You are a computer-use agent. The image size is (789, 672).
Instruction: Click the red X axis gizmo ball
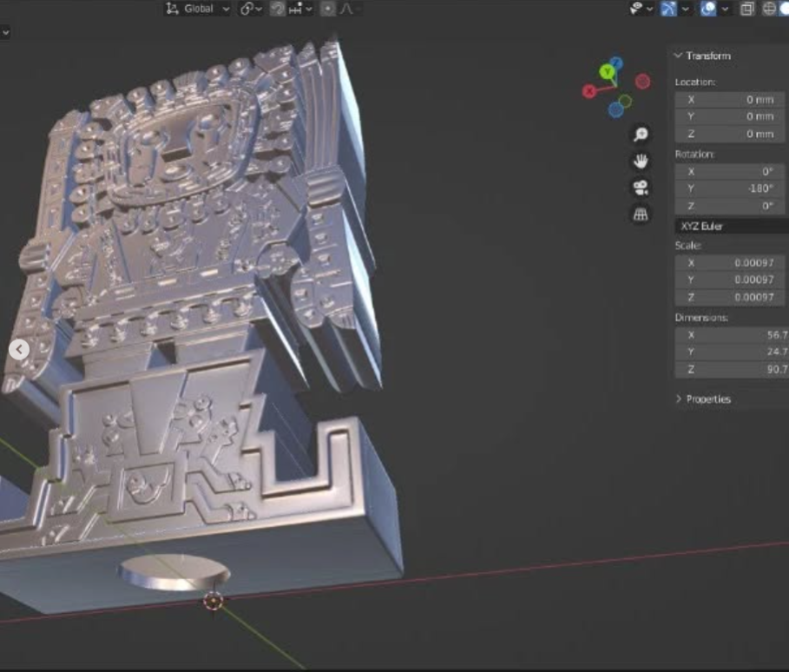click(x=589, y=91)
